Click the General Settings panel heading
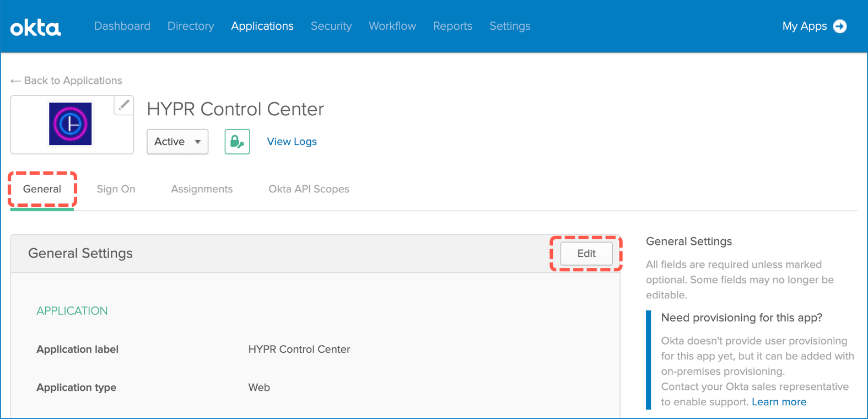Viewport: 868px width, 419px height. click(x=80, y=254)
